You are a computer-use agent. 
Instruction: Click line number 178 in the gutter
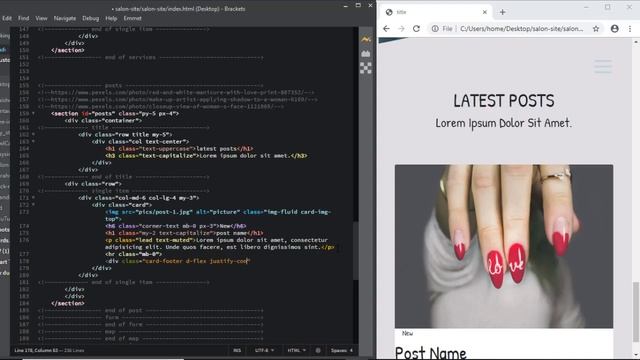pos(24,261)
